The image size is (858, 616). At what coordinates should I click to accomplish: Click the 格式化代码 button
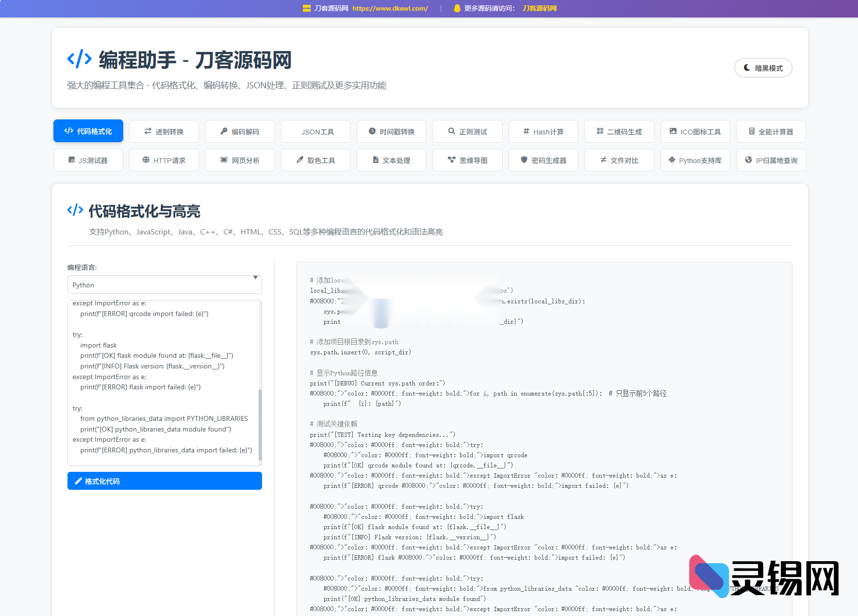[164, 481]
